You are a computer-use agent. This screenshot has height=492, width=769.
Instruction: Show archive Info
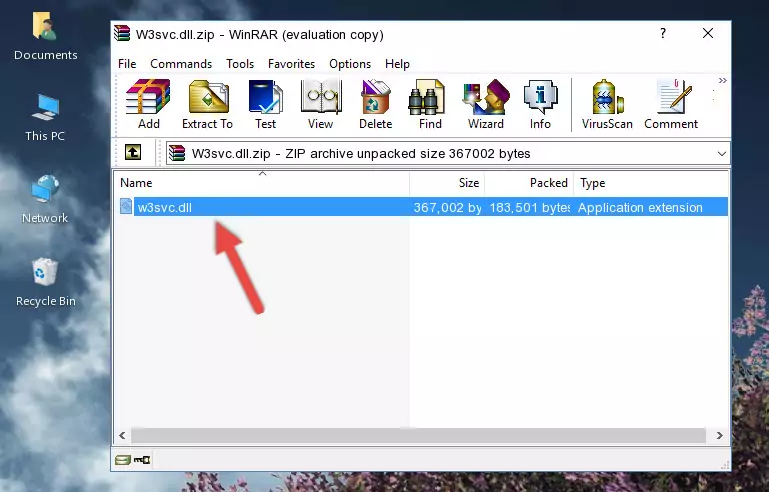[x=540, y=104]
